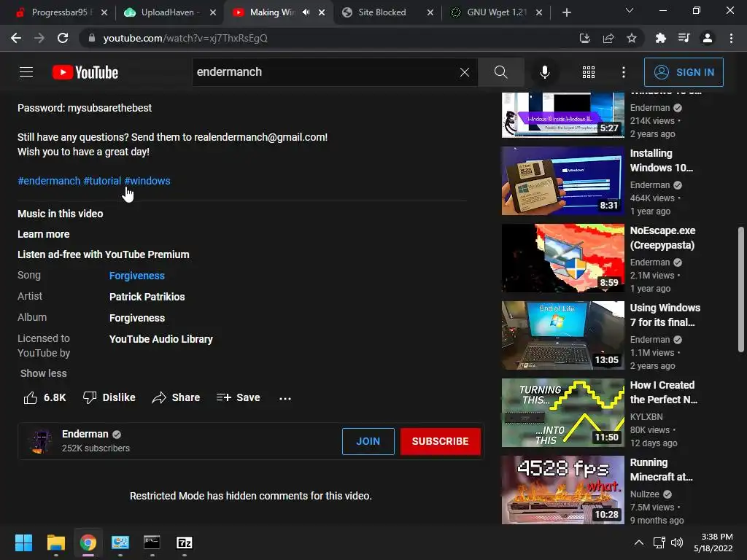Screen dimensions: 747x560
Task: Click the magnifier search button
Action: 500,72
